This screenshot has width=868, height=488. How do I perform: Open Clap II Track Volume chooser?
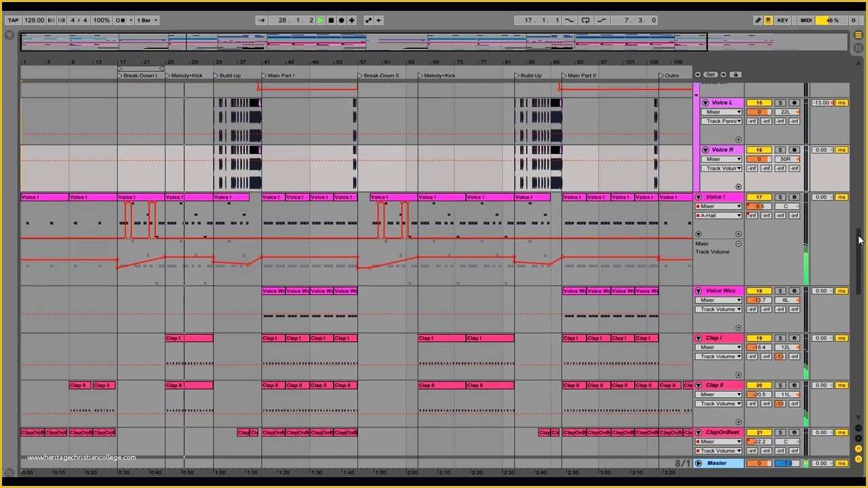click(719, 403)
